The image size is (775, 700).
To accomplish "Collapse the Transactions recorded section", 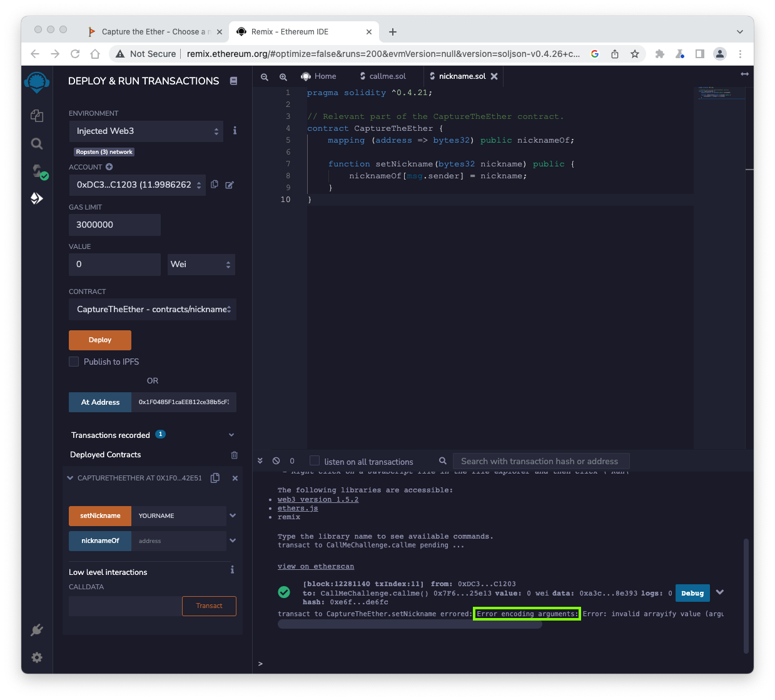I will [231, 435].
